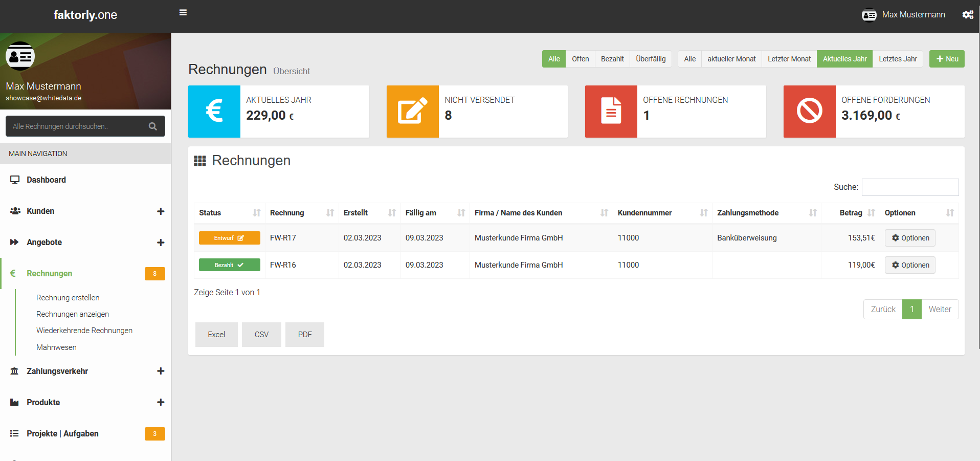Image resolution: width=980 pixels, height=461 pixels.
Task: Click Max Mustermann name in header
Action: (x=914, y=15)
